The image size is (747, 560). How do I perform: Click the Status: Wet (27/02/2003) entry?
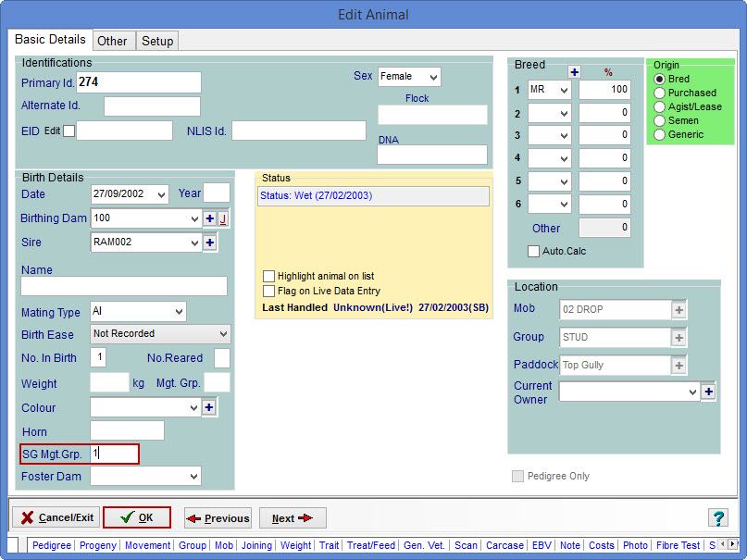pos(374,196)
